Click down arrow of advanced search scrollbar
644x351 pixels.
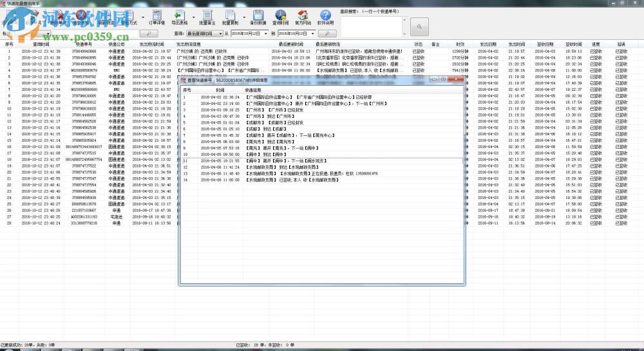tap(404, 34)
